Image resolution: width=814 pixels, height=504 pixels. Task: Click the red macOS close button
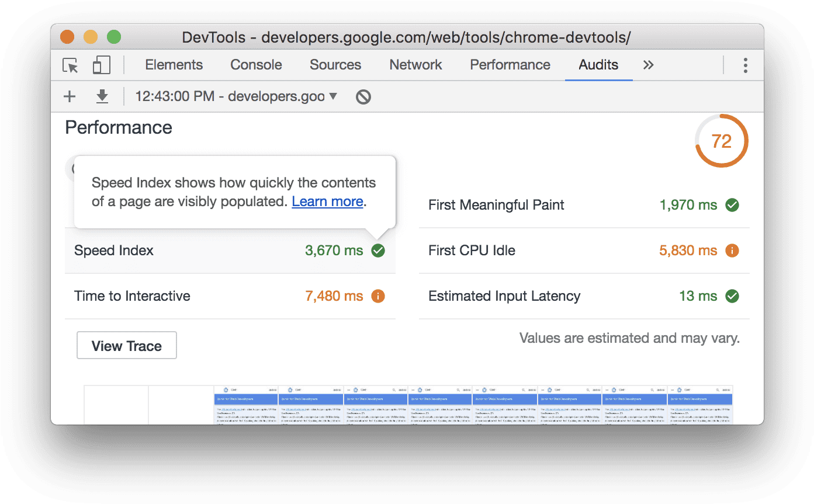pos(67,37)
